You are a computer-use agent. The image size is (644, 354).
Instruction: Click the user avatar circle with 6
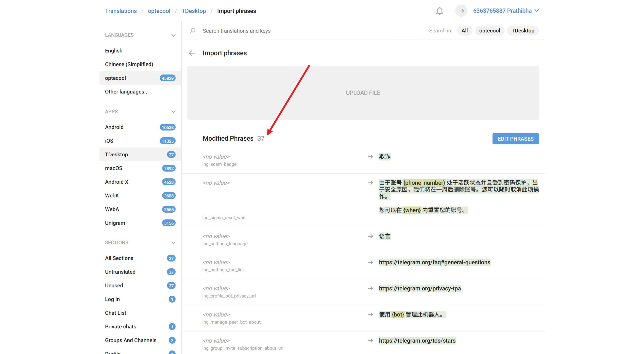(x=461, y=11)
